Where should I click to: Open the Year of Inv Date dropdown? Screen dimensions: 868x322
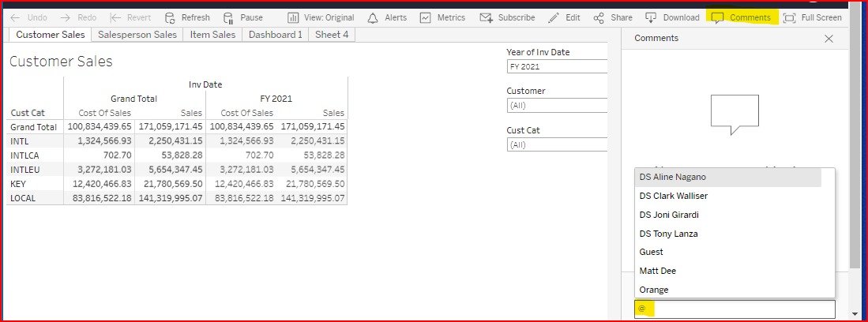coord(557,67)
